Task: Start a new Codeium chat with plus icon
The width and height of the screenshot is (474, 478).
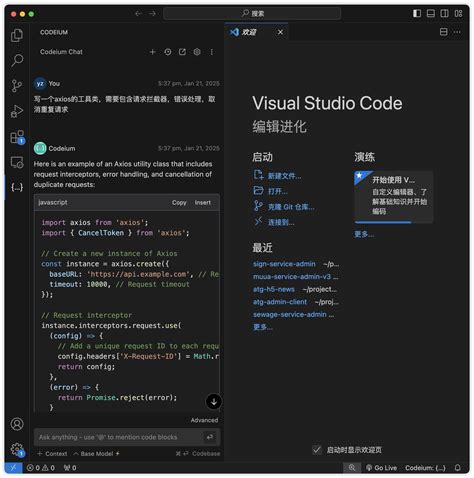Action: (x=153, y=52)
